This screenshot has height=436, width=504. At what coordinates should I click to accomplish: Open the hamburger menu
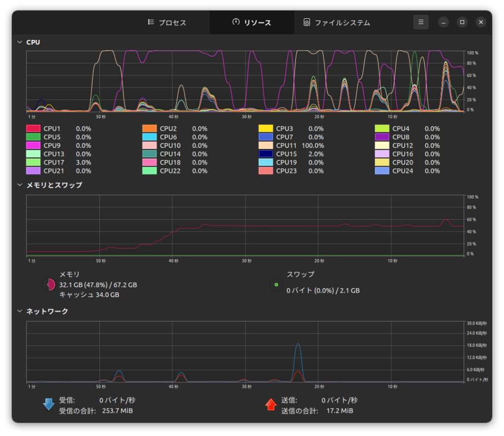coord(421,22)
